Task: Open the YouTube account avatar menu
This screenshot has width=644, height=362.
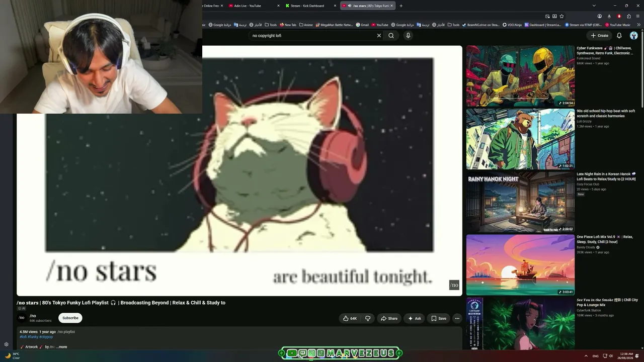Action: [x=633, y=36]
